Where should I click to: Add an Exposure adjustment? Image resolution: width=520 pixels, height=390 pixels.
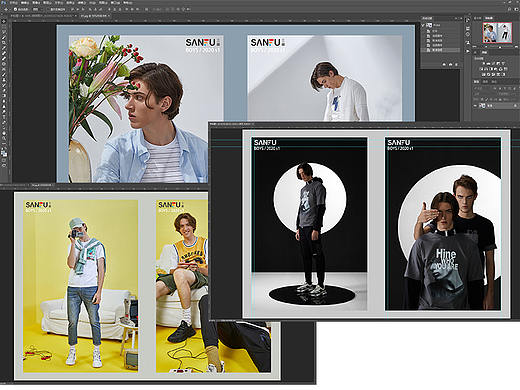tap(498, 63)
